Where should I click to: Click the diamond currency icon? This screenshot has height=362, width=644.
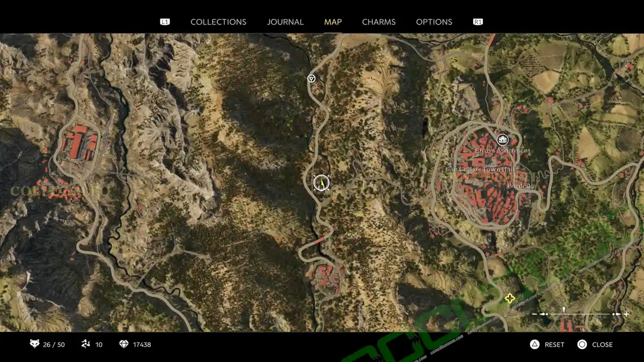tap(124, 344)
